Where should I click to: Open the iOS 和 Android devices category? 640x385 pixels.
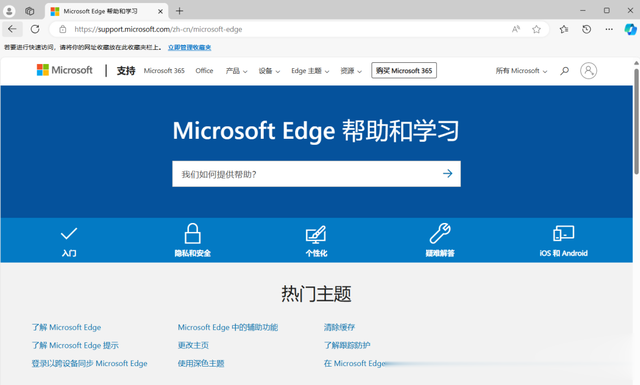click(563, 241)
